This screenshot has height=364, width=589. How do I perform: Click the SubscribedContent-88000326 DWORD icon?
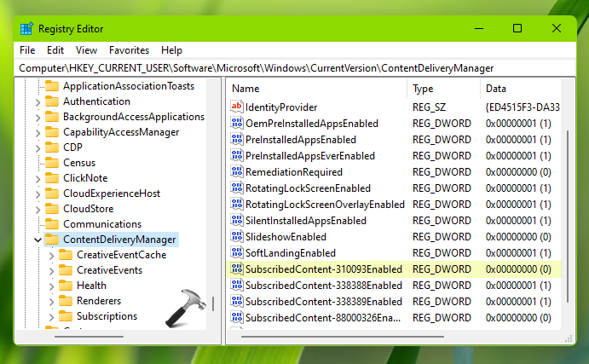click(237, 317)
